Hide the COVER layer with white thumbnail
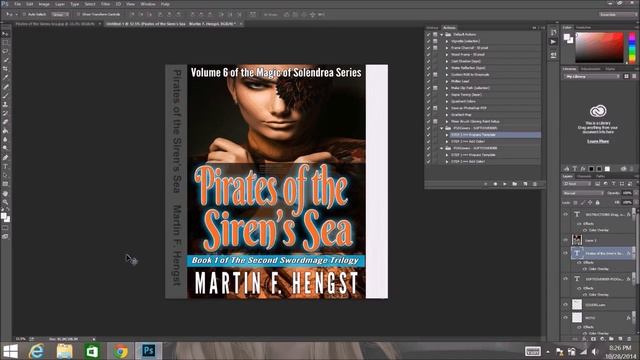The width and height of the screenshot is (640, 360). tap(566, 304)
